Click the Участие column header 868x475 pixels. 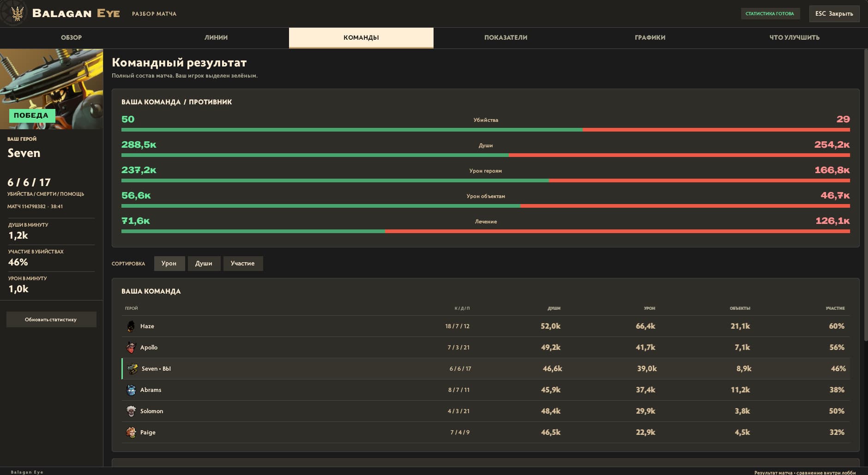pos(835,308)
